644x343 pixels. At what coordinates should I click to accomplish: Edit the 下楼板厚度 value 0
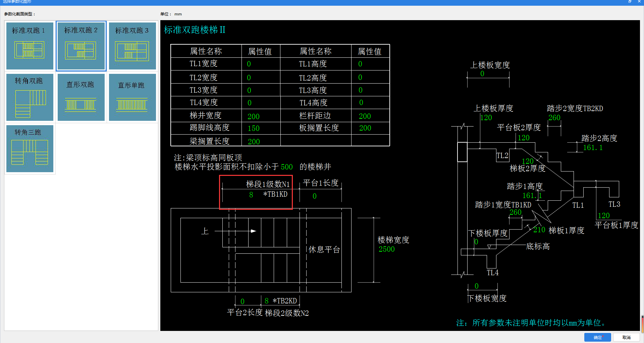click(x=476, y=242)
